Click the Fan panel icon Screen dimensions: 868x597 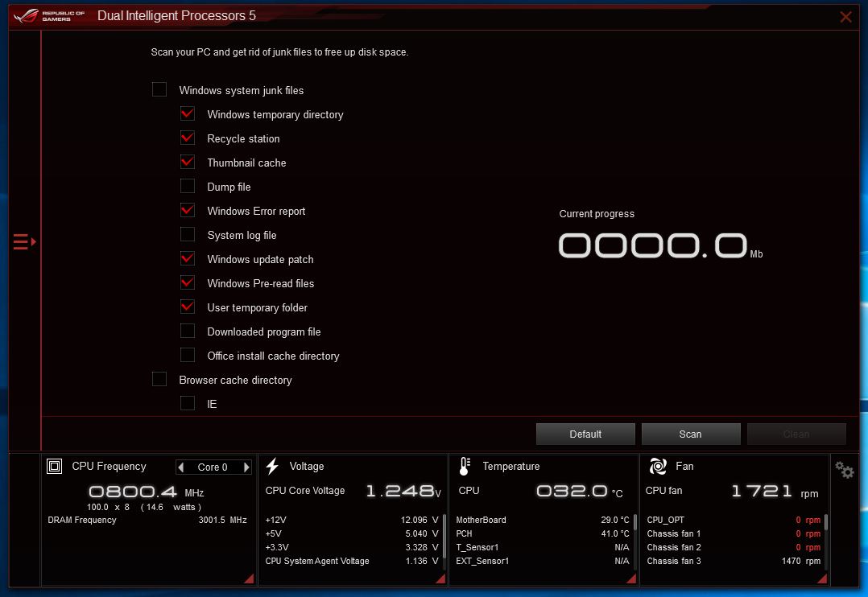coord(658,466)
